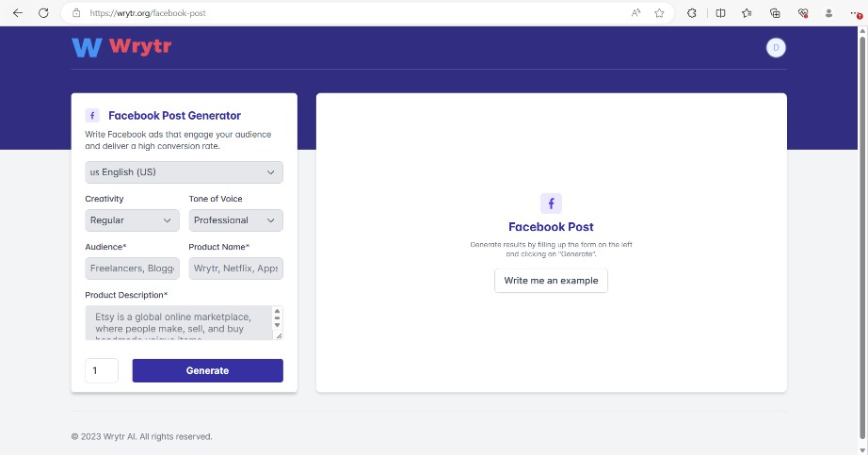Add this page to favorites with the star icon
This screenshot has height=455, width=868.
(x=659, y=13)
